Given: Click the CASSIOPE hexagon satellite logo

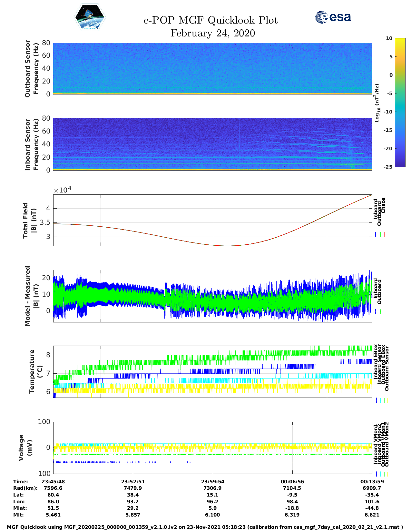Looking at the screenshot, I should (90, 18).
